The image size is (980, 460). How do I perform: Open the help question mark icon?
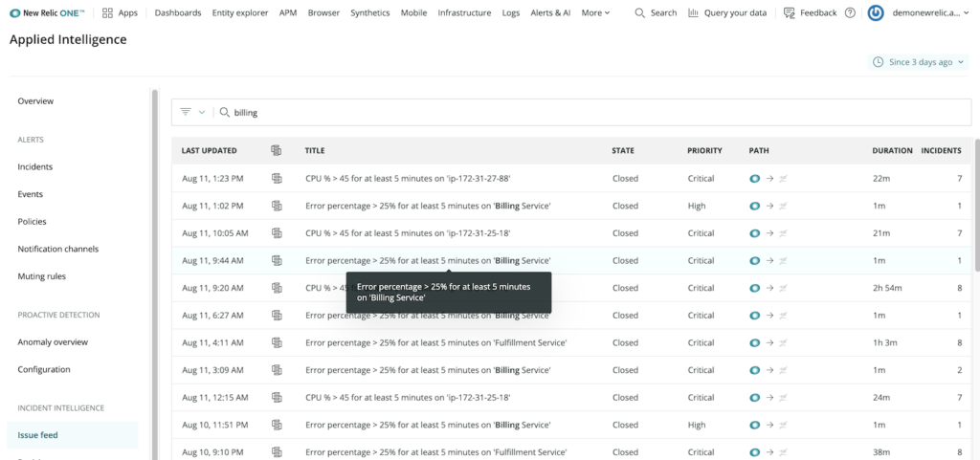pyautogui.click(x=850, y=12)
